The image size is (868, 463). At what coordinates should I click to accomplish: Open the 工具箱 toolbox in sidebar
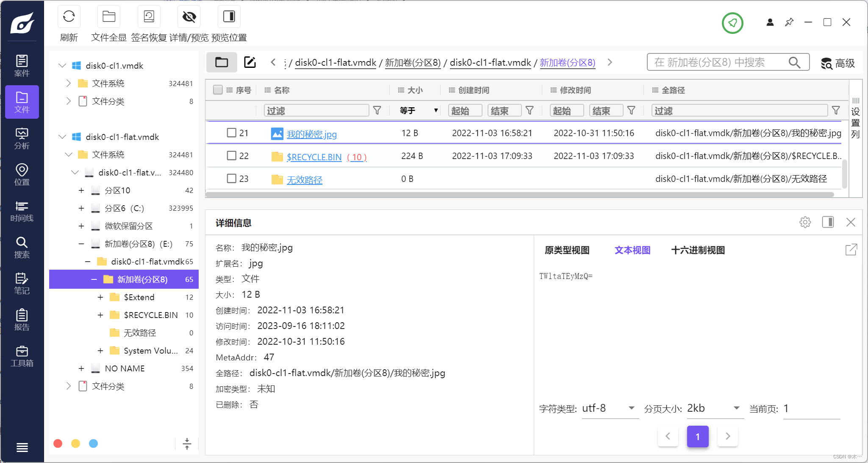click(x=22, y=356)
